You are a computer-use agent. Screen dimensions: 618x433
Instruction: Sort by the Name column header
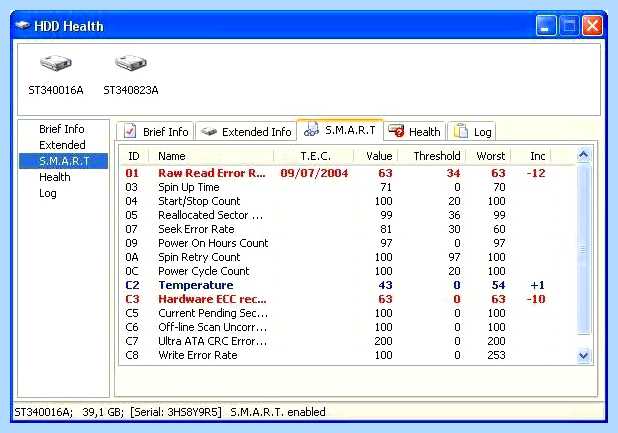pyautogui.click(x=211, y=156)
